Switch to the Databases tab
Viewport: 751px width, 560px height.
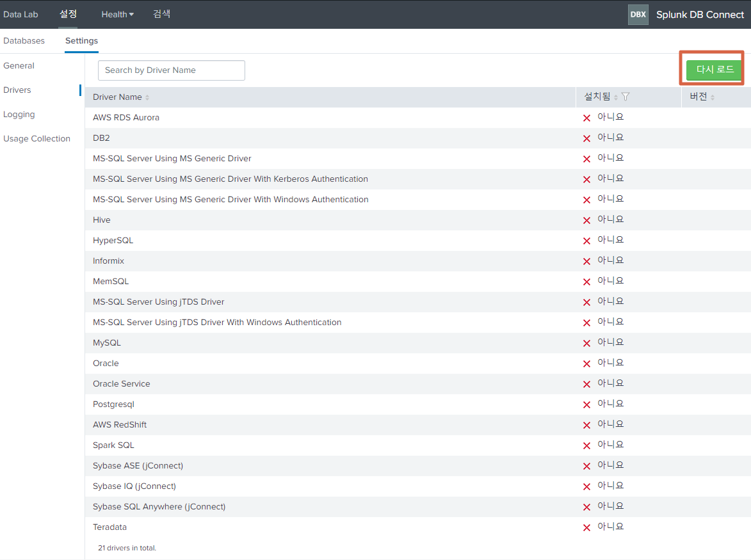pos(24,41)
